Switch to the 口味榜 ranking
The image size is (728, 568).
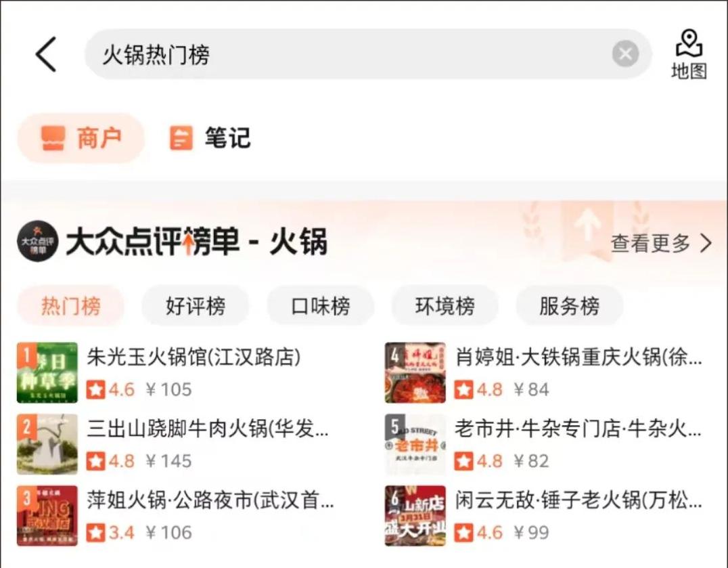click(x=320, y=305)
